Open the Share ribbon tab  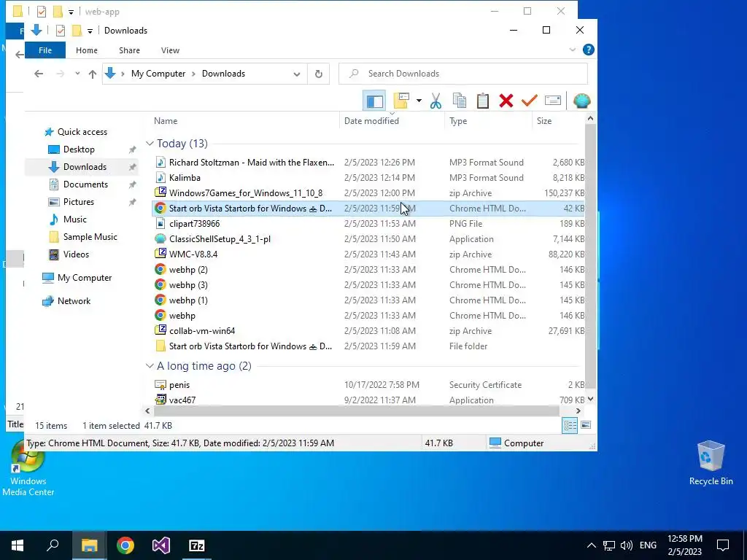click(x=130, y=50)
